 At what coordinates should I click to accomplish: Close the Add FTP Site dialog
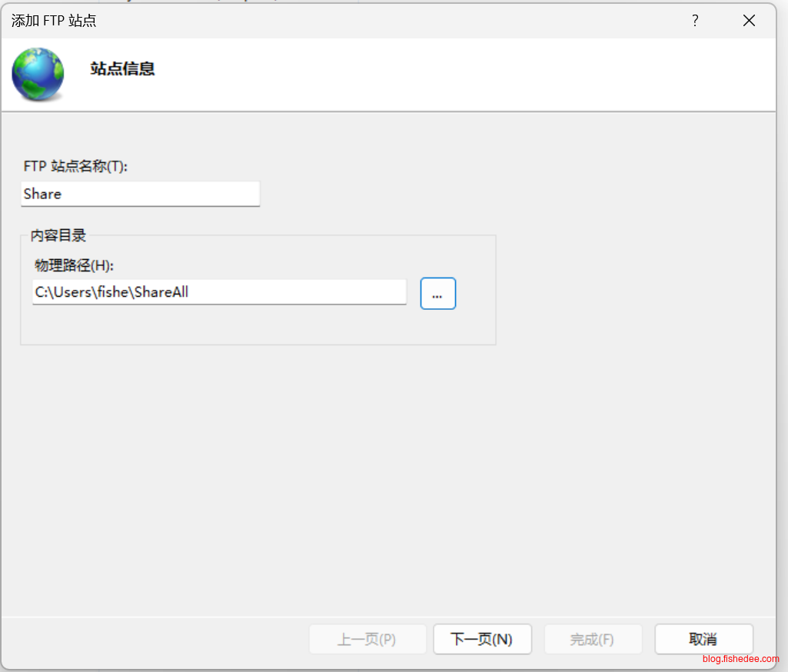749,21
